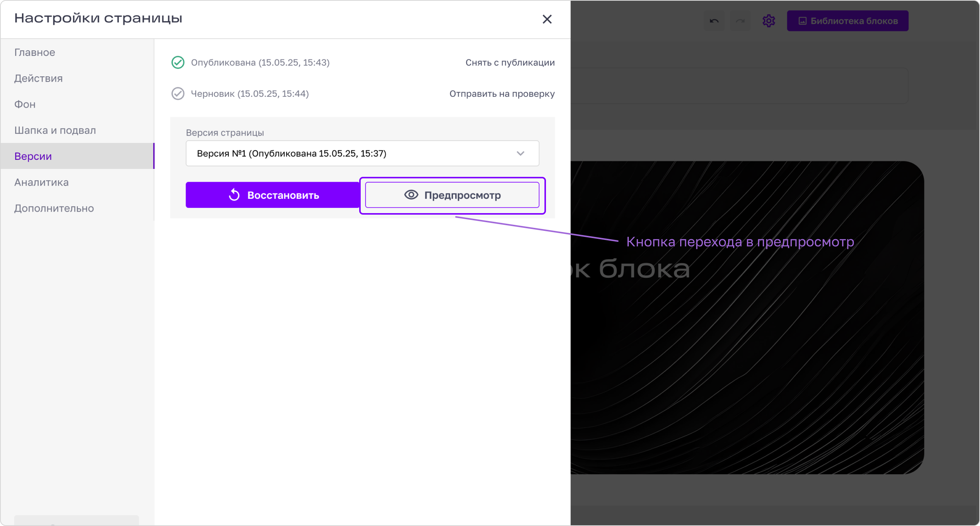Click the Версия страницы label
Viewport: 980px width, 526px height.
tap(225, 133)
